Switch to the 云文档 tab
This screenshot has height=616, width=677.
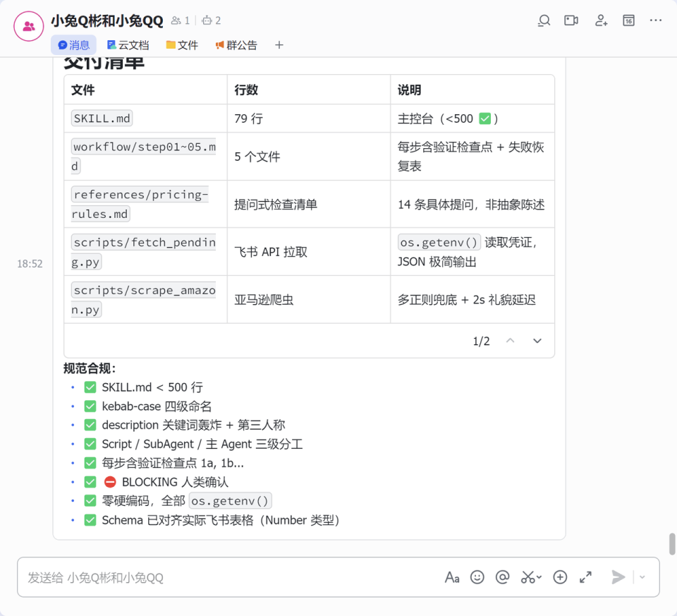tap(128, 44)
